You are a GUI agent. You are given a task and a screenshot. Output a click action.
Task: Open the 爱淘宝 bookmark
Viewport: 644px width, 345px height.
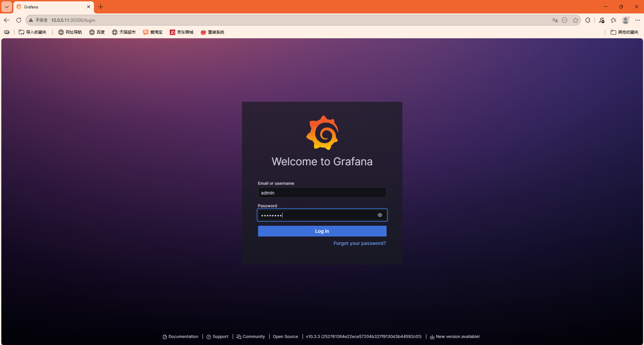click(x=153, y=32)
